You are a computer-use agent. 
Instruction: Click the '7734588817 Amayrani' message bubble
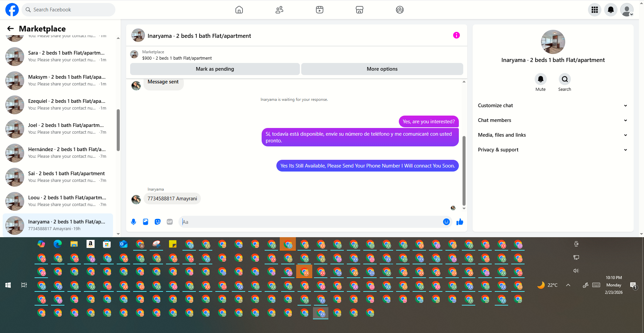(172, 199)
